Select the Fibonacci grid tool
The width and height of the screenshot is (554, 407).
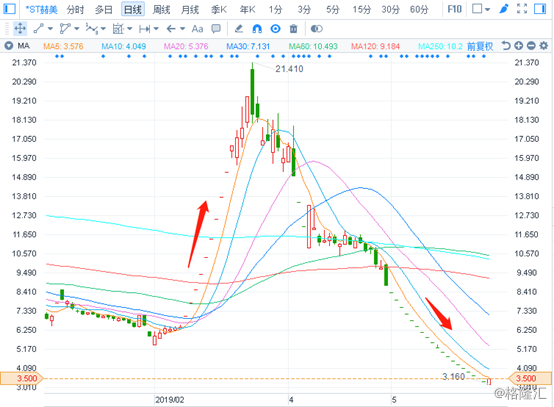click(x=118, y=29)
